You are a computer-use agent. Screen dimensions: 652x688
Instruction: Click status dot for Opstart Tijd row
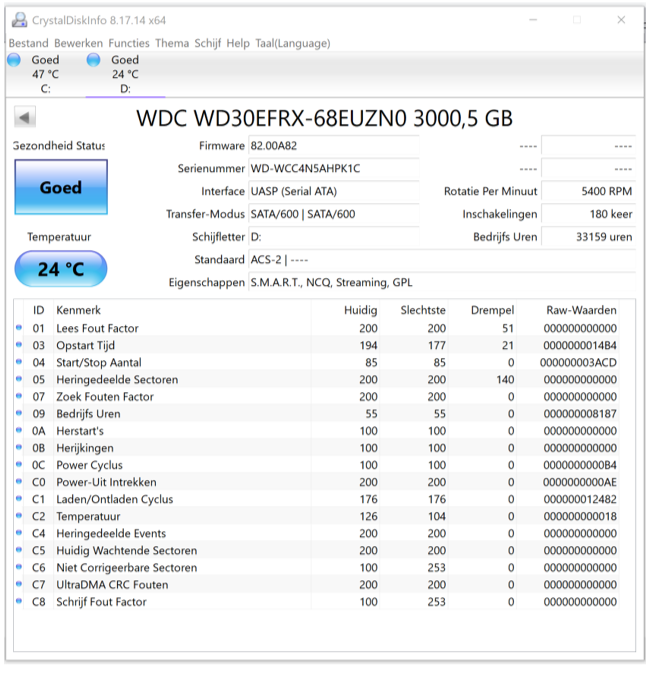point(19,345)
